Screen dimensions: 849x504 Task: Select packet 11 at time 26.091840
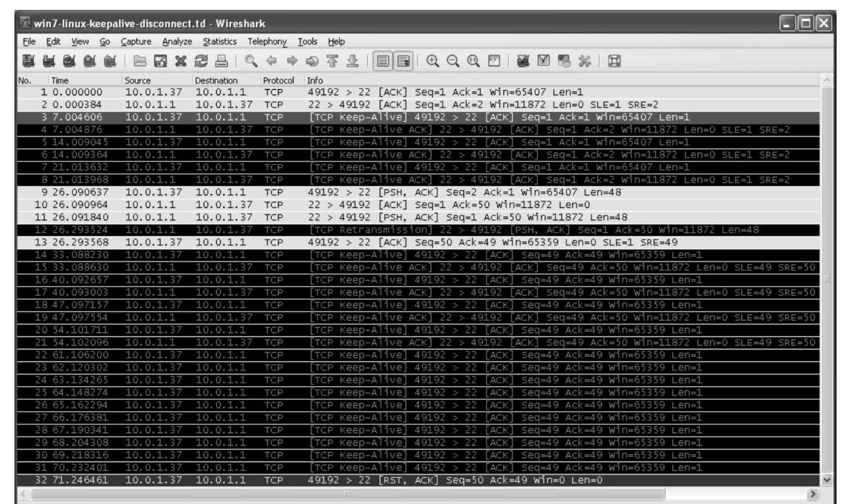418,218
